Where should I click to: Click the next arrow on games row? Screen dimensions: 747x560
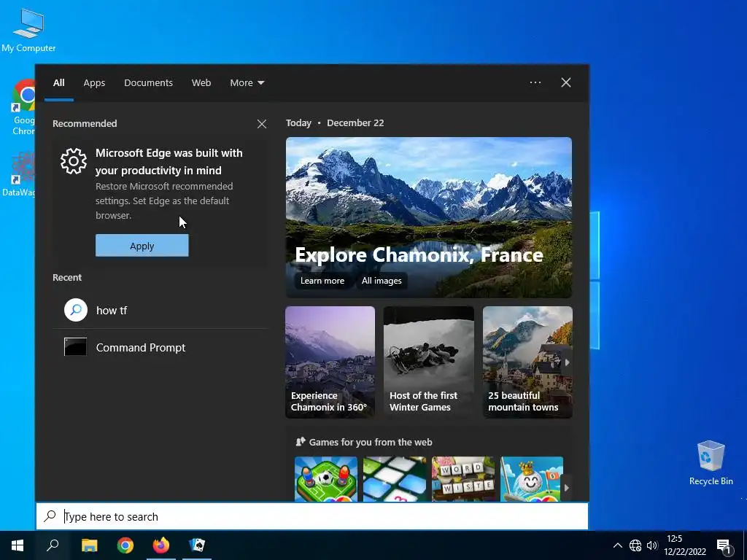coord(566,488)
